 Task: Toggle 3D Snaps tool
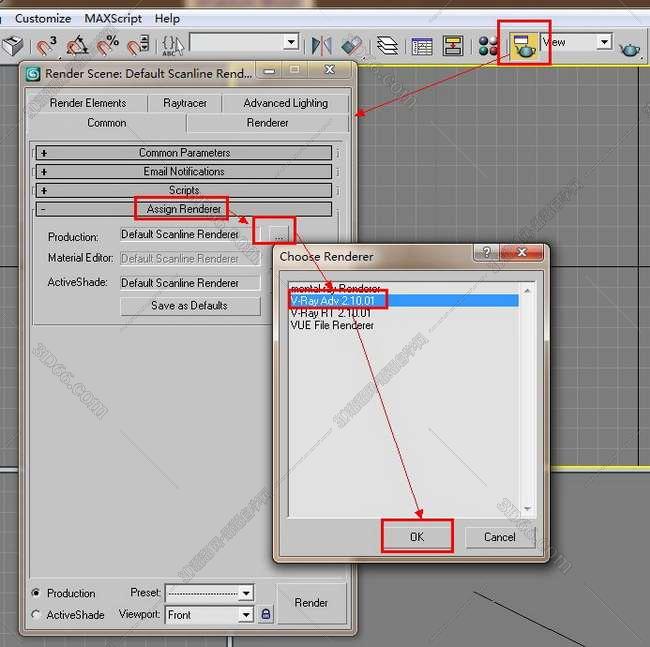click(x=46, y=45)
